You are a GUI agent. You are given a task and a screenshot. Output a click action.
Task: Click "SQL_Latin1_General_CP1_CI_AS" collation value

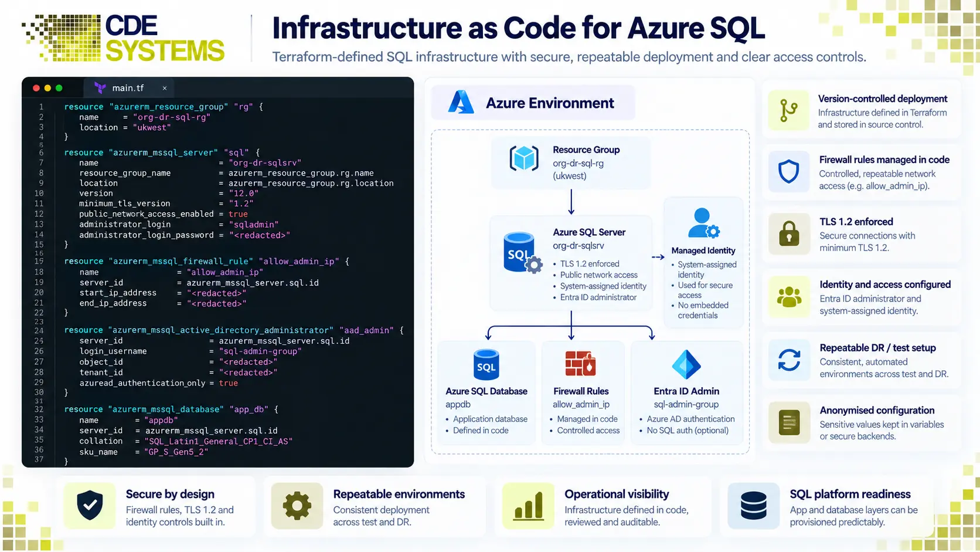pos(218,441)
